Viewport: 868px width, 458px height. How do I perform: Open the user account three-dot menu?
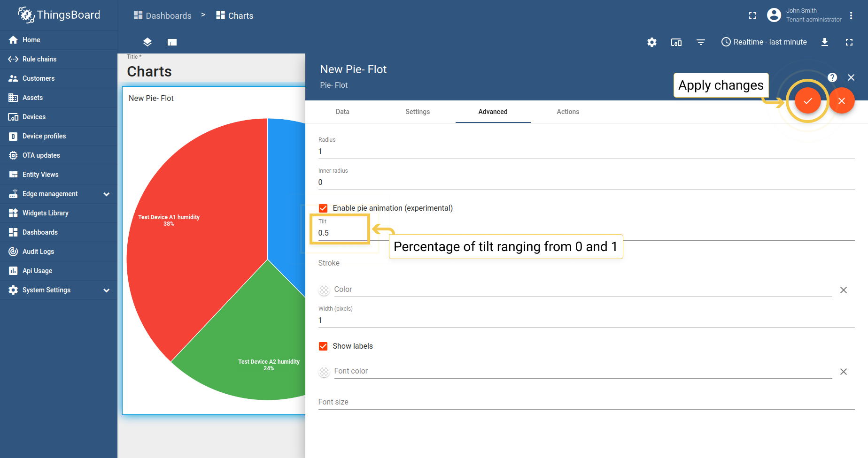[851, 15]
